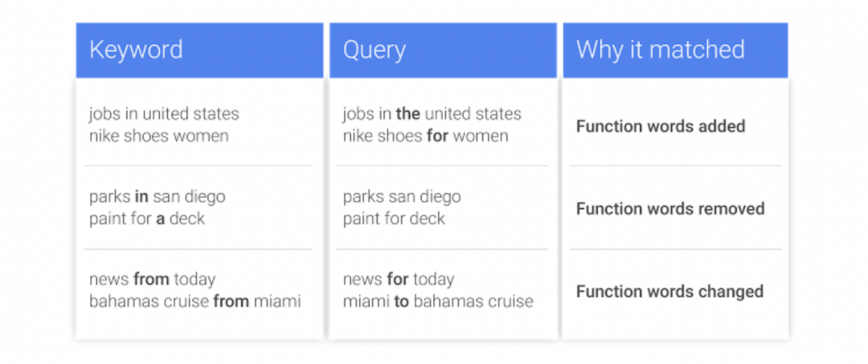Image resolution: width=868 pixels, height=364 pixels.
Task: Click the "Function words changed" label
Action: 669,292
